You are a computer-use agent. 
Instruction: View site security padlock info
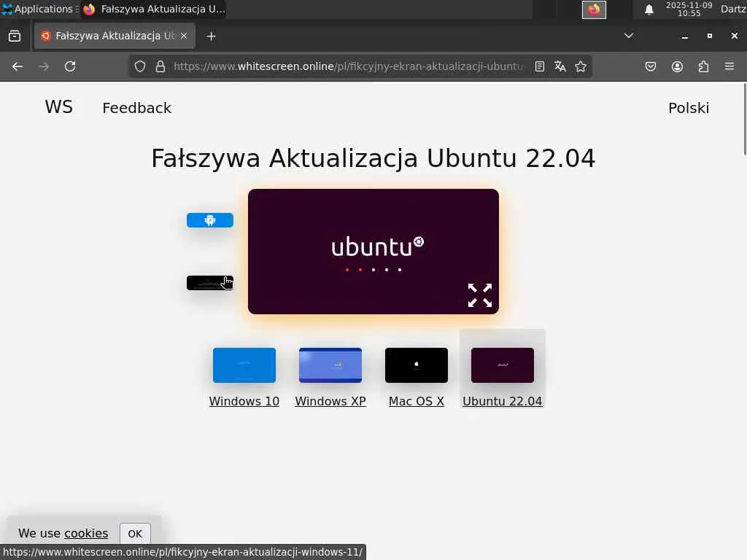pyautogui.click(x=160, y=66)
